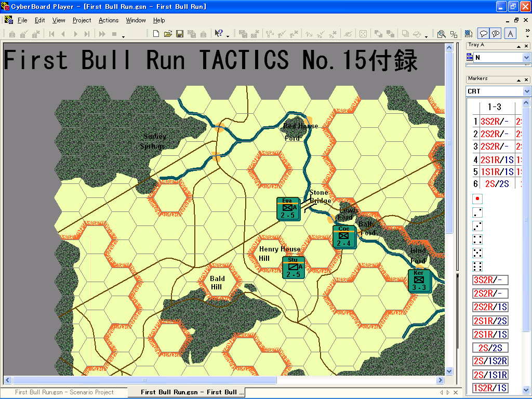Click the context help pointer icon
Image resolution: width=532 pixels, height=399 pixels.
(219, 34)
